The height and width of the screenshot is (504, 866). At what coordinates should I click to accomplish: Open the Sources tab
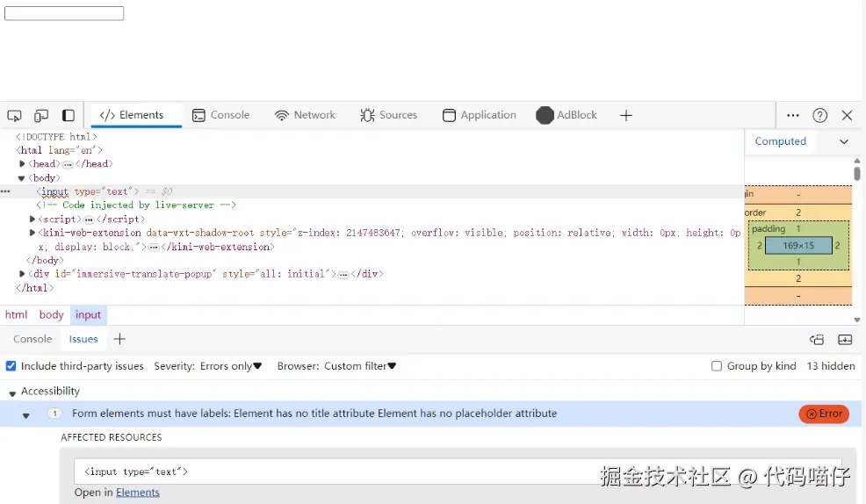click(x=389, y=115)
